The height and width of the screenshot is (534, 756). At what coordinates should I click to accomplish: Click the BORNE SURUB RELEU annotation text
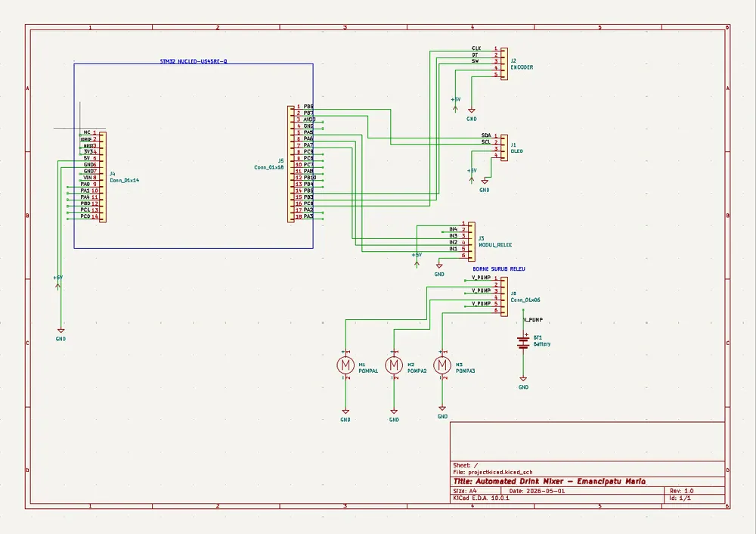498,269
